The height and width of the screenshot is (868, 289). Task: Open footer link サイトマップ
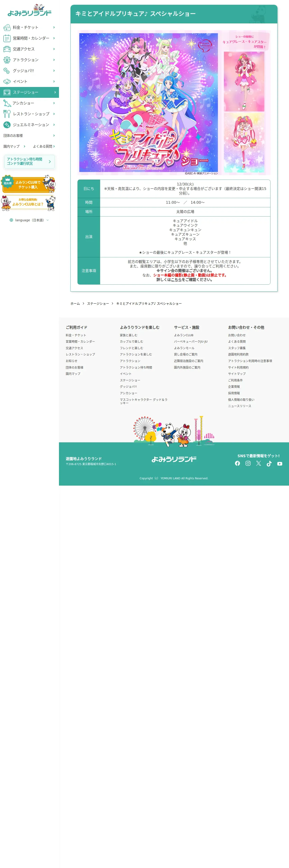coord(237,374)
